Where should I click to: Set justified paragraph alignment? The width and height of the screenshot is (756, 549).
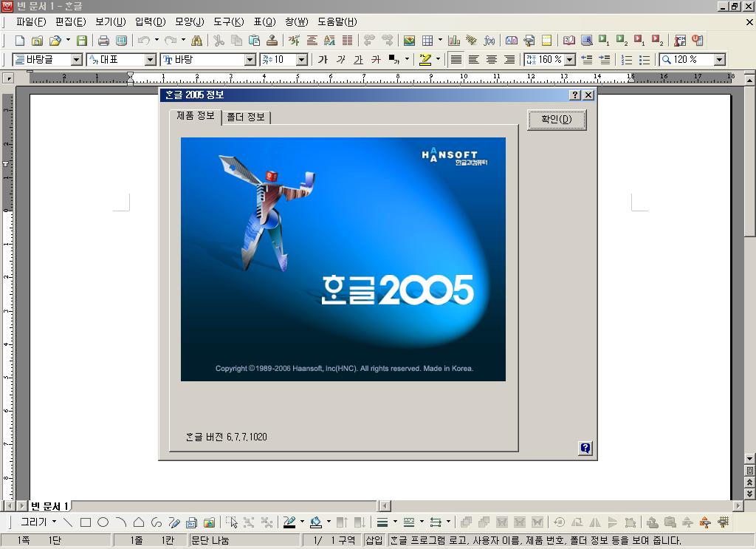[456, 60]
